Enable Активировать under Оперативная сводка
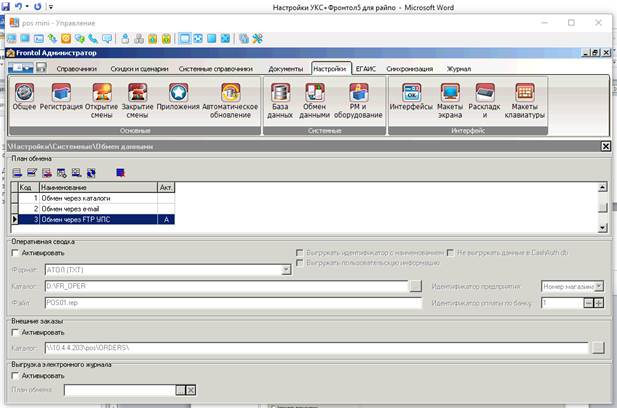 15,253
